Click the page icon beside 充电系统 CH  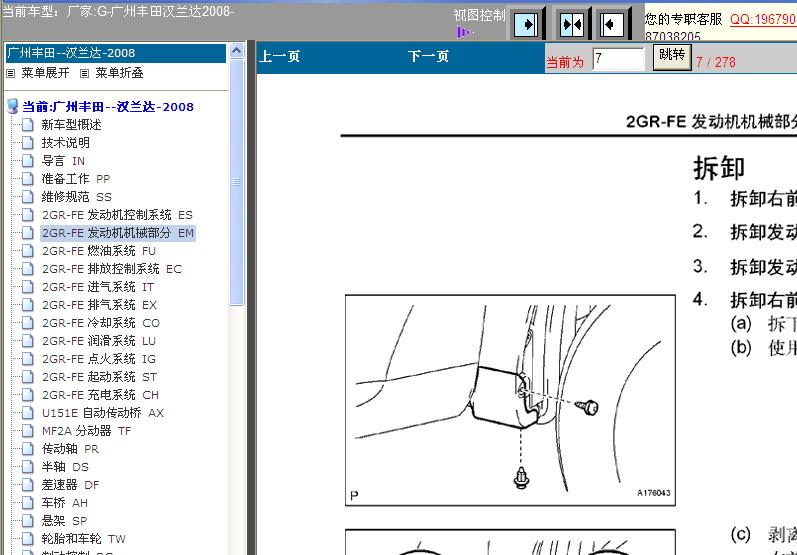28,395
